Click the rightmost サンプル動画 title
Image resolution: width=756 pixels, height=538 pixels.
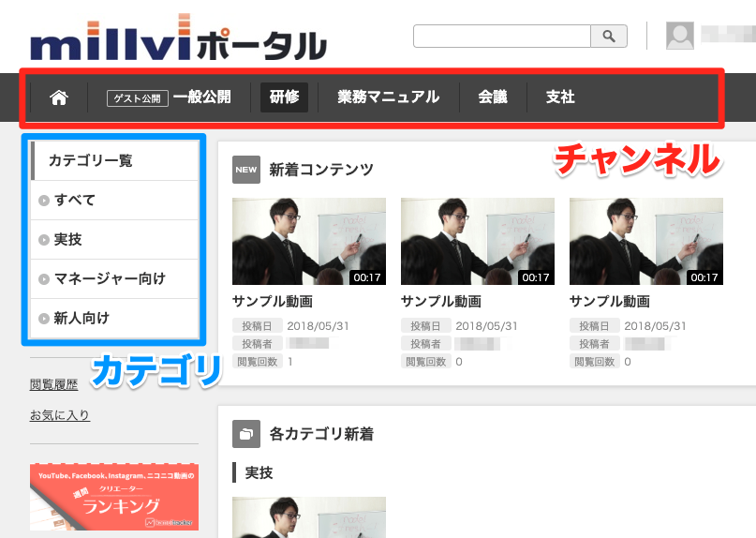pos(610,302)
